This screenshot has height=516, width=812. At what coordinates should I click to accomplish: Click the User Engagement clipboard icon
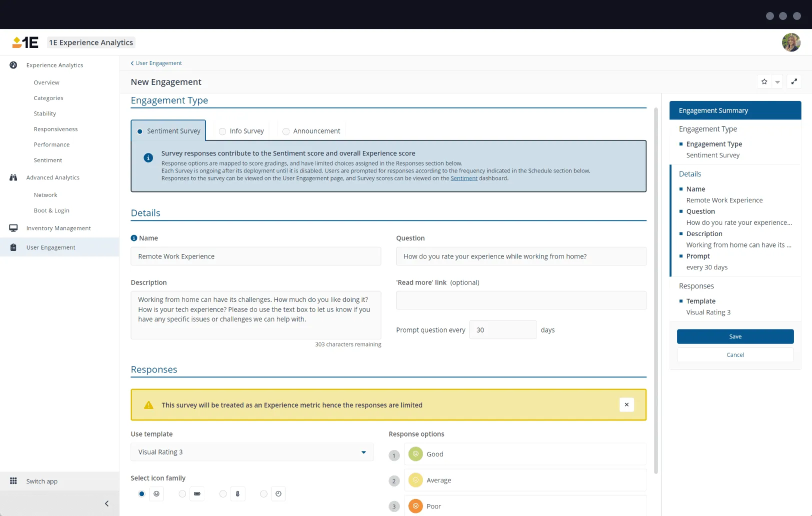point(13,247)
